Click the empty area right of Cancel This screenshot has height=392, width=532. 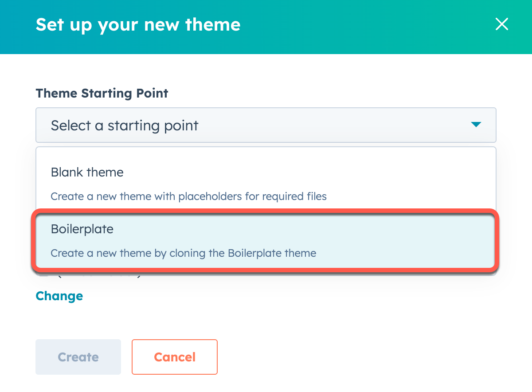coord(355,357)
